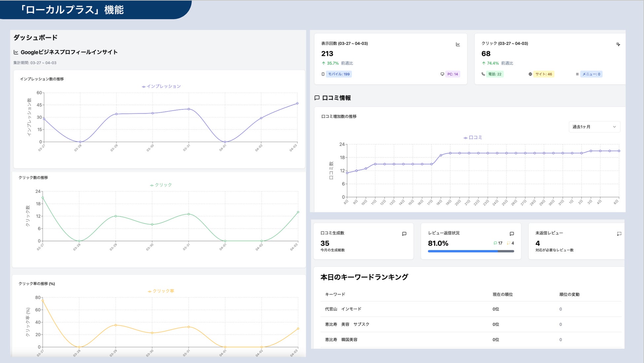This screenshot has height=363, width=644.
Task: Open the 過去1ヶ月 period dropdown
Action: 594,127
